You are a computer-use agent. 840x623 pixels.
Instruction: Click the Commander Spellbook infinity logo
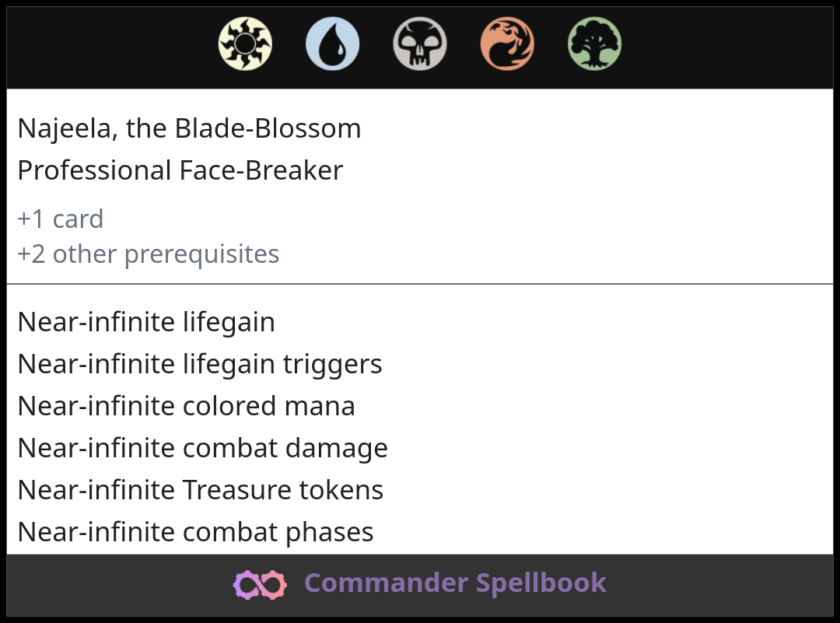pos(260,583)
